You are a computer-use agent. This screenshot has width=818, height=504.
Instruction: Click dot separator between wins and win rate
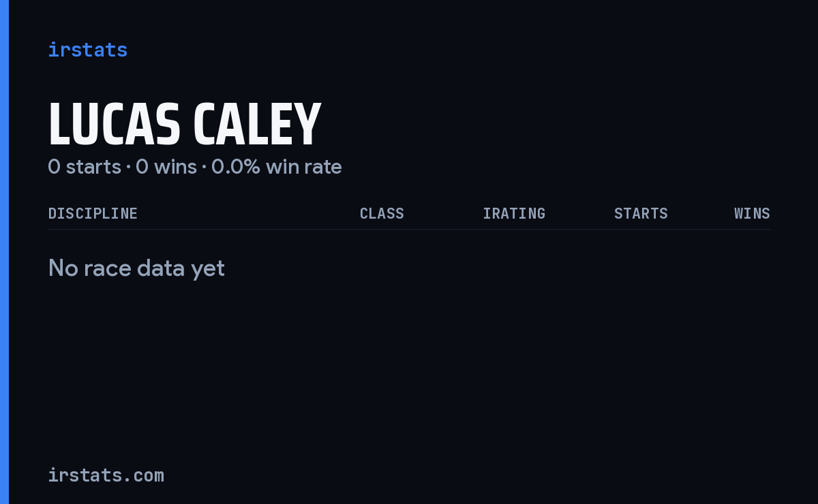[204, 167]
